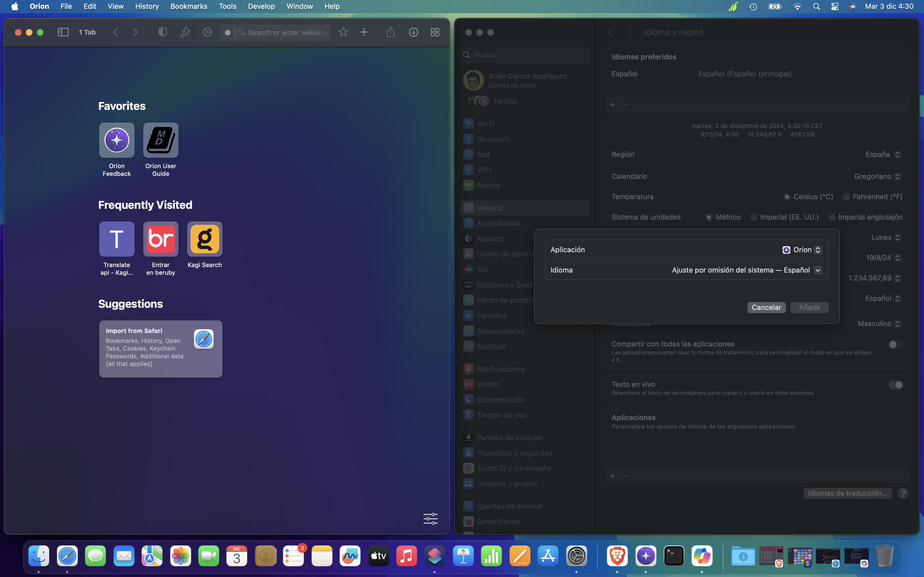Open the shield content blocker icon
This screenshot has width=924, height=577.
pyautogui.click(x=163, y=32)
